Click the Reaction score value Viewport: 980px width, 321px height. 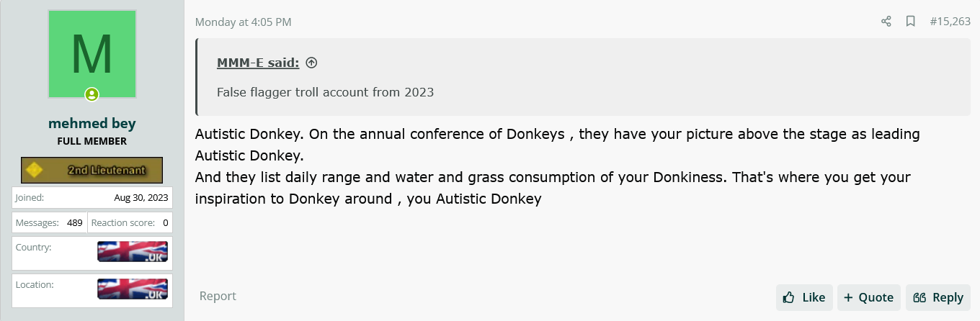(166, 223)
